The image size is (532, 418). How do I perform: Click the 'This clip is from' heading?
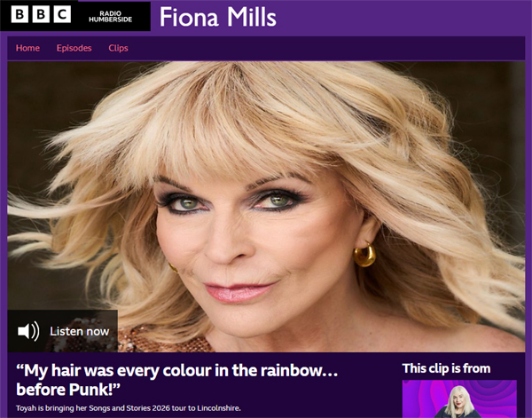pyautogui.click(x=446, y=368)
